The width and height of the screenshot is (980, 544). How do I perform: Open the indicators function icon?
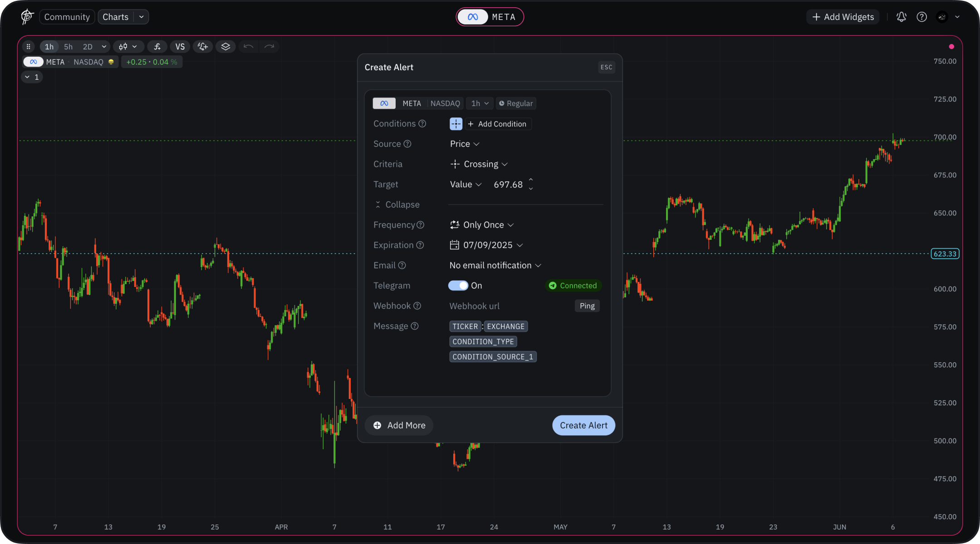point(157,47)
